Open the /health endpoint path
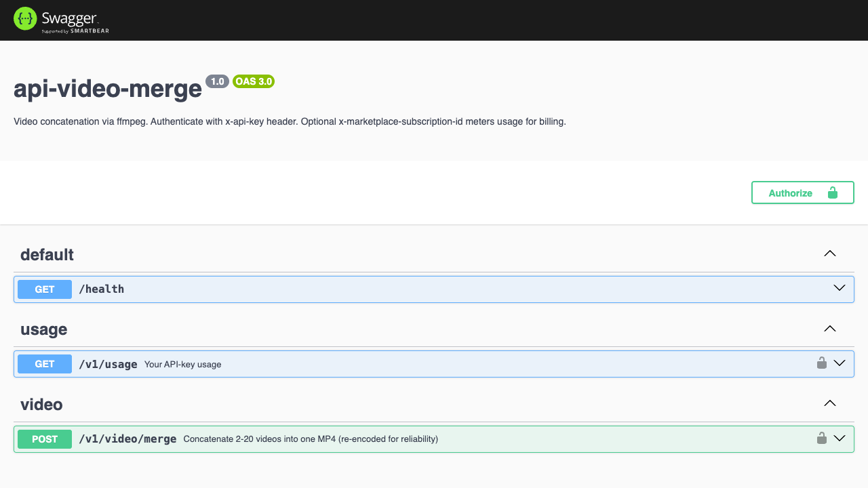This screenshot has width=868, height=488. (x=102, y=289)
